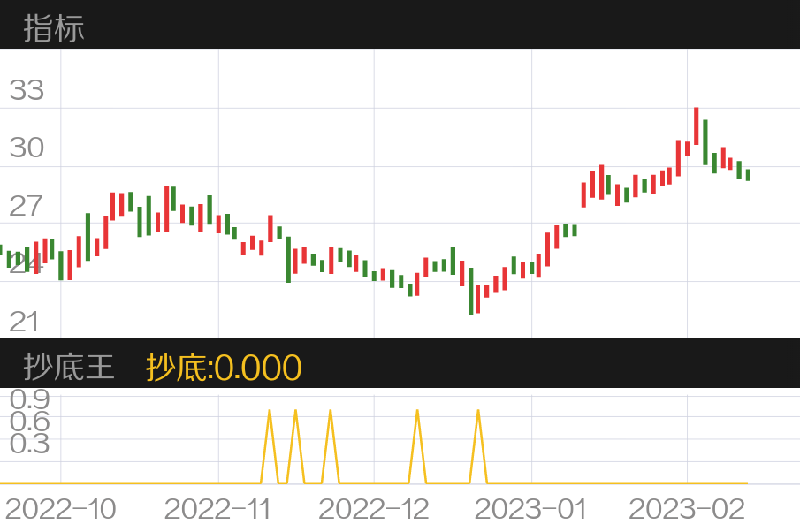Click the yellow 抄底:0.000 value readout
Image resolution: width=800 pixels, height=532 pixels.
(224, 367)
